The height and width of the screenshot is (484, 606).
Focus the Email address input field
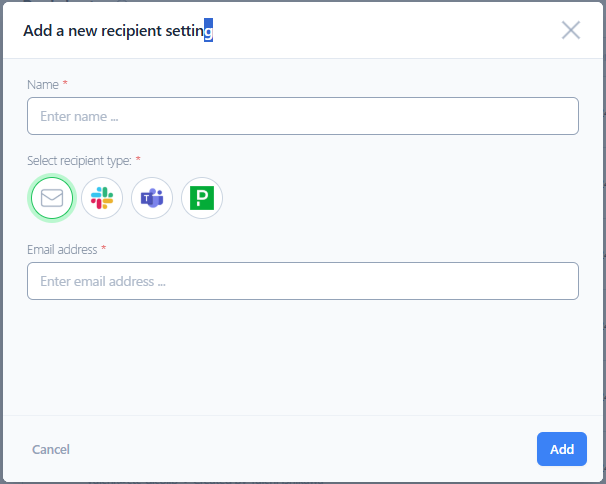pyautogui.click(x=302, y=281)
